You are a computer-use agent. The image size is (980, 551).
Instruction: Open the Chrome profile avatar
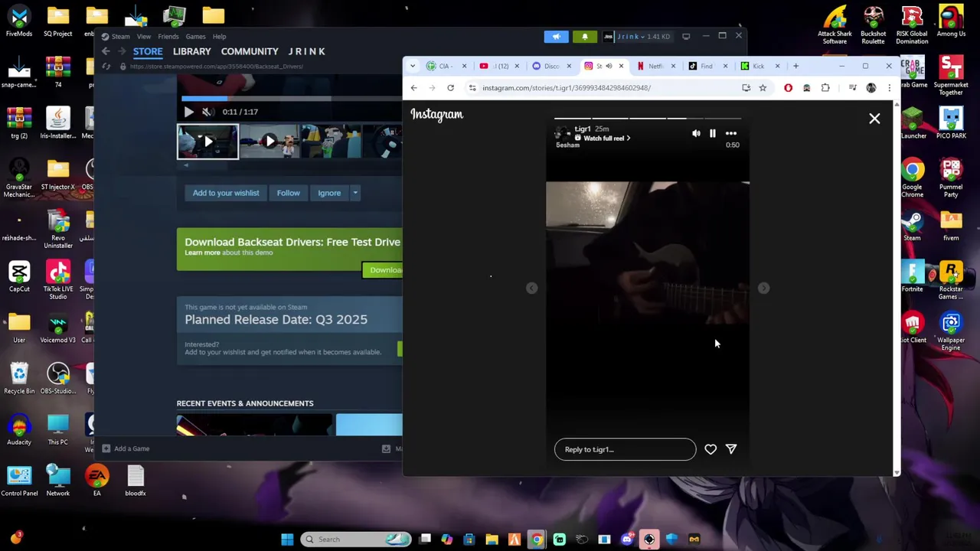[x=871, y=88]
